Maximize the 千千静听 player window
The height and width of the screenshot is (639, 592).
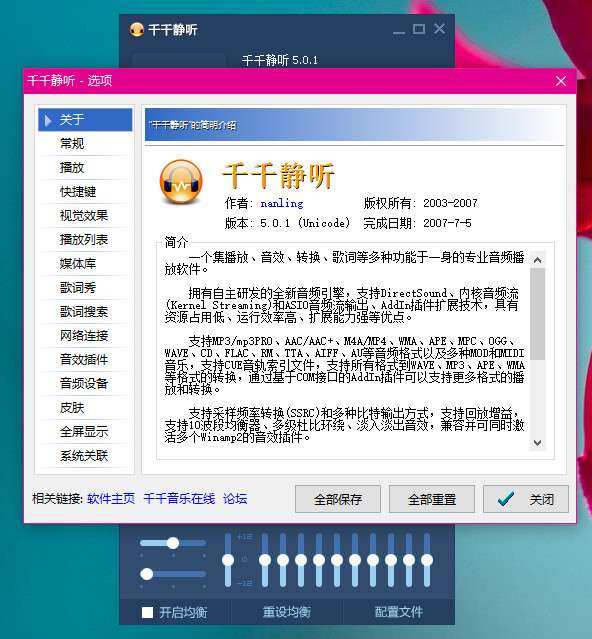click(419, 29)
